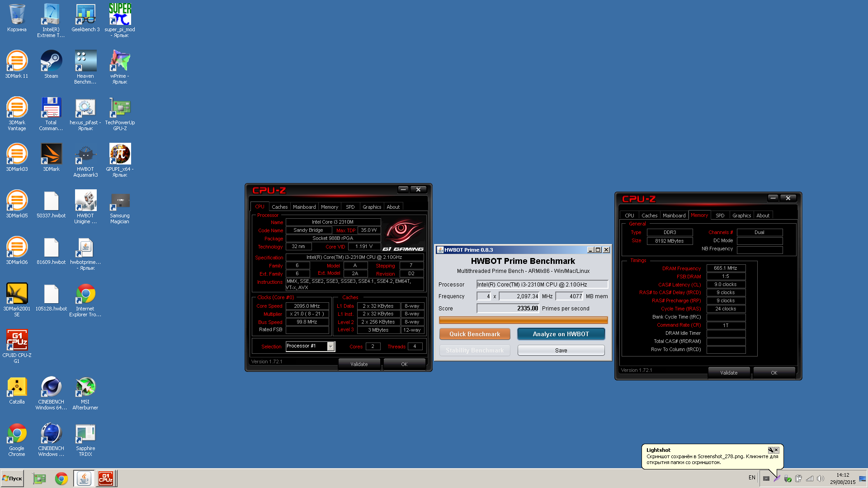Click the Processor field in HWBOT Prime
This screenshot has height=488, width=868.
[x=542, y=284]
